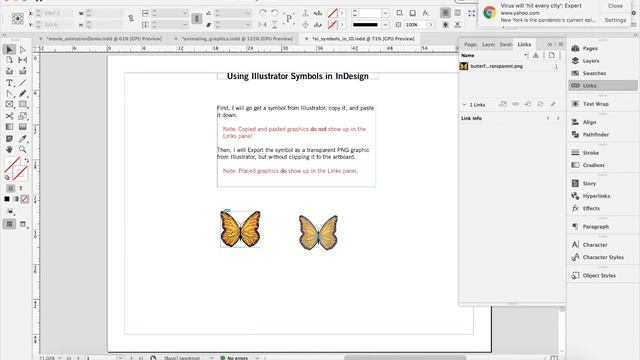Select the Direct Selection tool
640x360 pixels.
[x=23, y=49]
